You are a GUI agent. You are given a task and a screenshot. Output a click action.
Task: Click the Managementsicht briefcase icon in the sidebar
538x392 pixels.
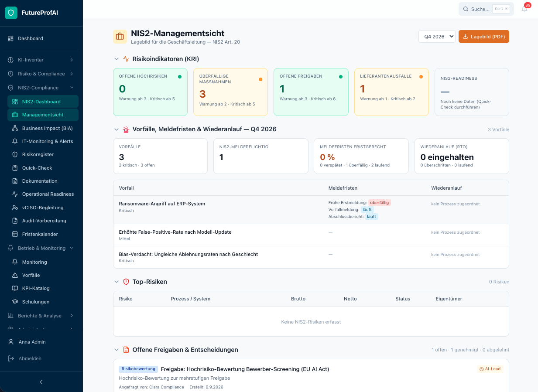[15, 115]
